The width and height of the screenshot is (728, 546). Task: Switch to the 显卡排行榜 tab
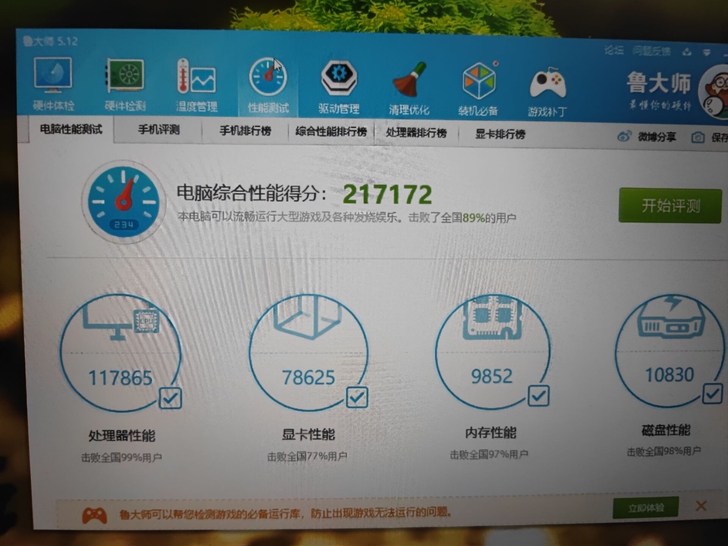coord(500,134)
